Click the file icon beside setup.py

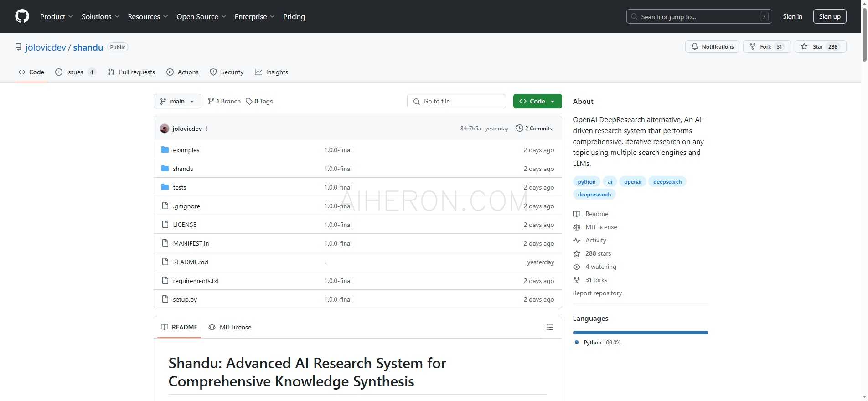coord(165,299)
